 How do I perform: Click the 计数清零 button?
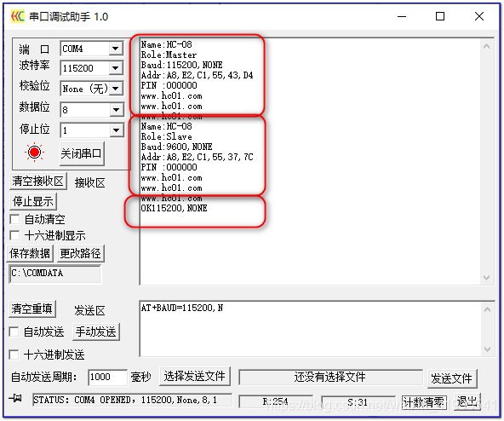pyautogui.click(x=424, y=402)
